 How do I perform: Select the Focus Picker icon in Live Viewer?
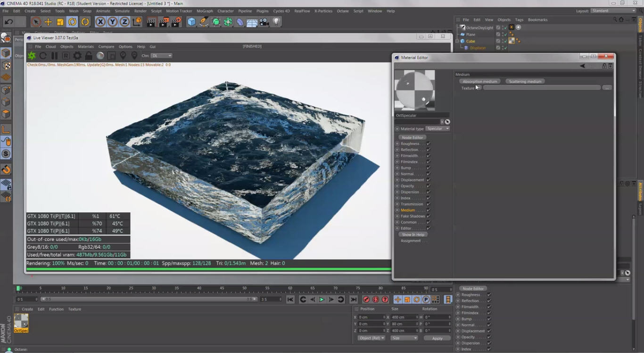[124, 56]
